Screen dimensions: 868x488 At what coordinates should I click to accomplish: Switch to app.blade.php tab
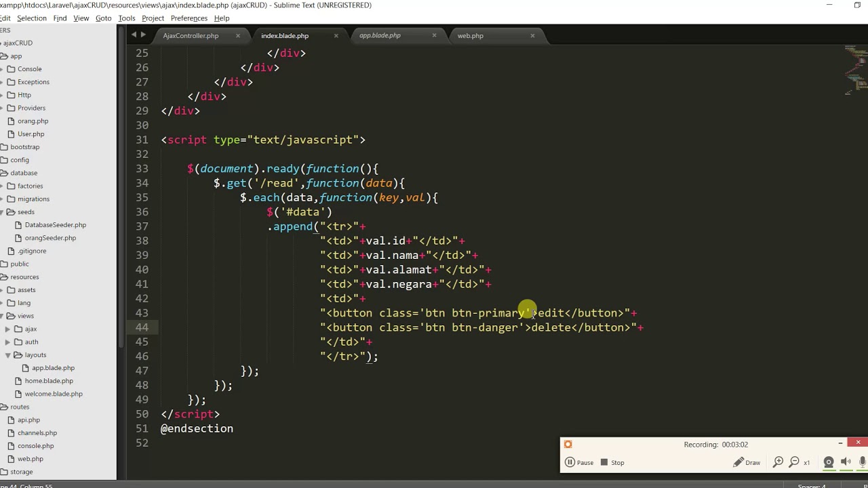pos(380,35)
